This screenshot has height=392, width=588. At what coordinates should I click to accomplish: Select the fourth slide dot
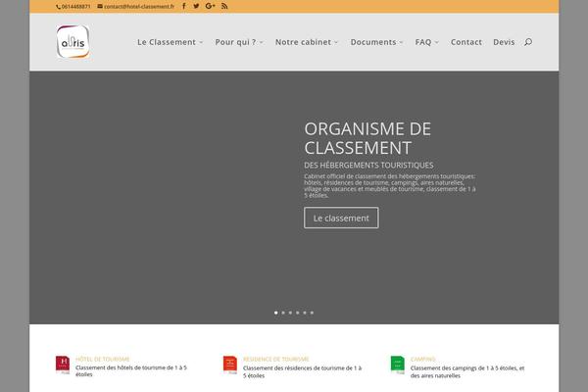coord(297,313)
